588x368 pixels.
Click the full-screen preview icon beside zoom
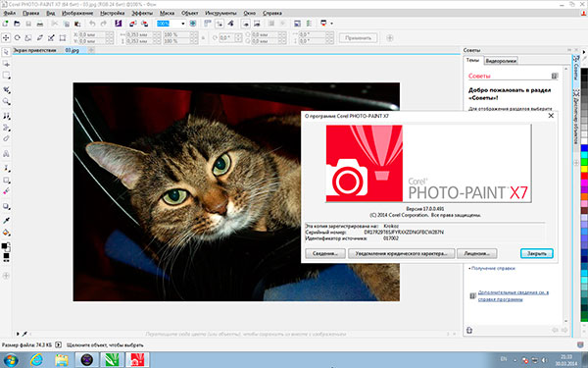tap(193, 24)
